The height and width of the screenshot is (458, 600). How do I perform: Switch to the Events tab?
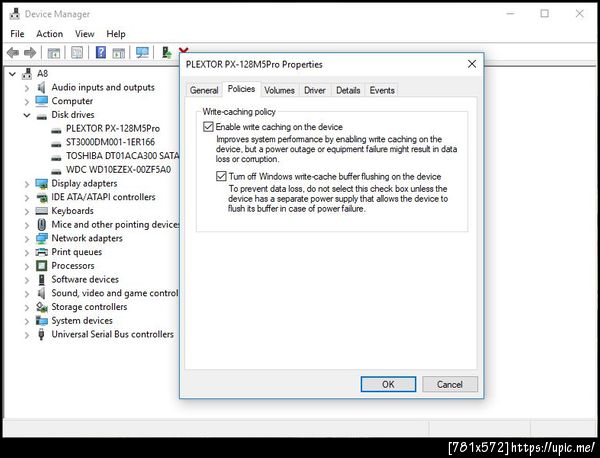382,90
